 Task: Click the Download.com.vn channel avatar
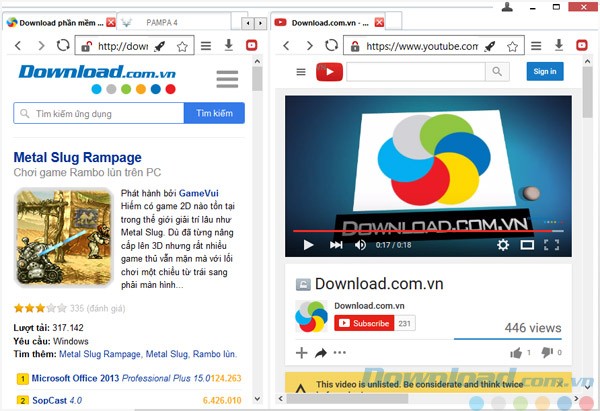click(311, 316)
